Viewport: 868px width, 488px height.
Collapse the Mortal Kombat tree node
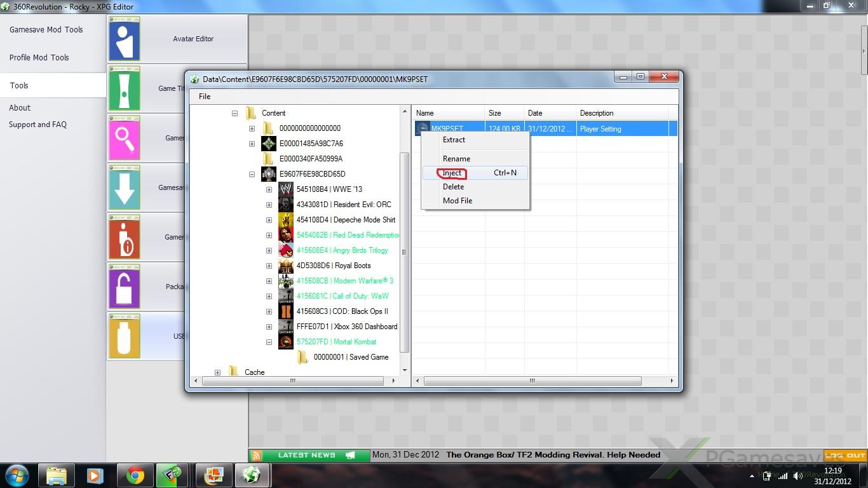[x=269, y=342]
